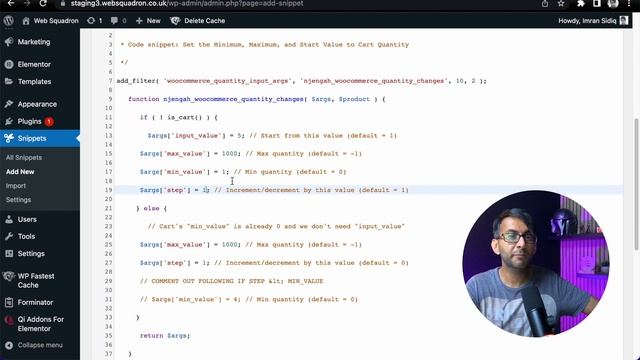
Task: Click the '} else {' code line
Action: [x=151, y=208]
